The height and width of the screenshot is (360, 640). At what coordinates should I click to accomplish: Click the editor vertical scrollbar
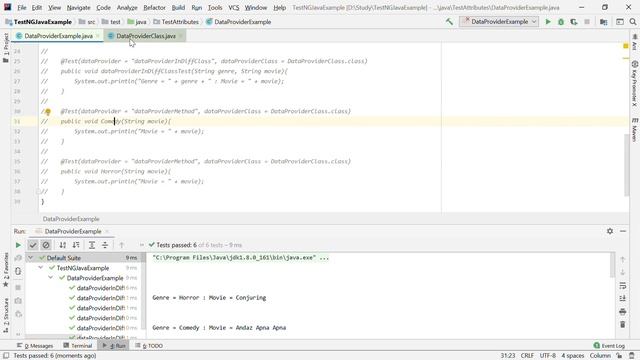(x=627, y=165)
